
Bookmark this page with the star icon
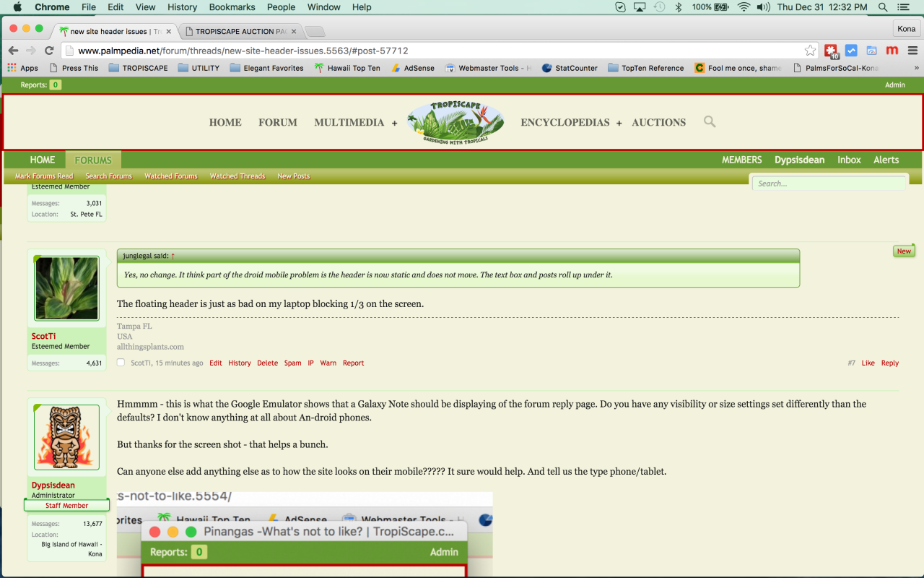pos(810,51)
